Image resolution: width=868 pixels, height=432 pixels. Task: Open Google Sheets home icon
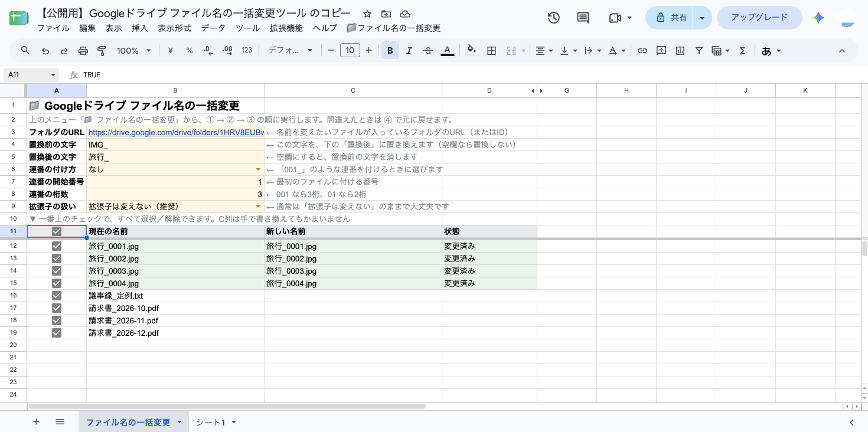18,18
